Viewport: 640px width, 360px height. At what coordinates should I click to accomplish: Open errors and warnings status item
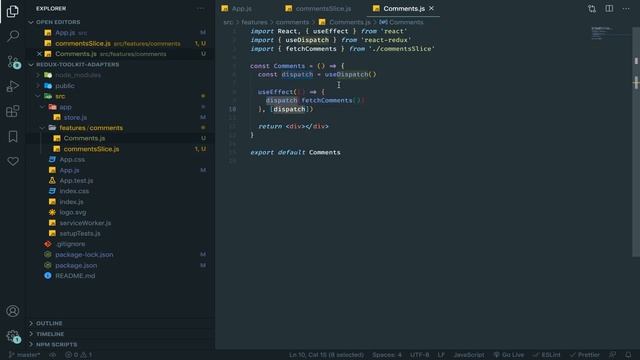pos(78,355)
